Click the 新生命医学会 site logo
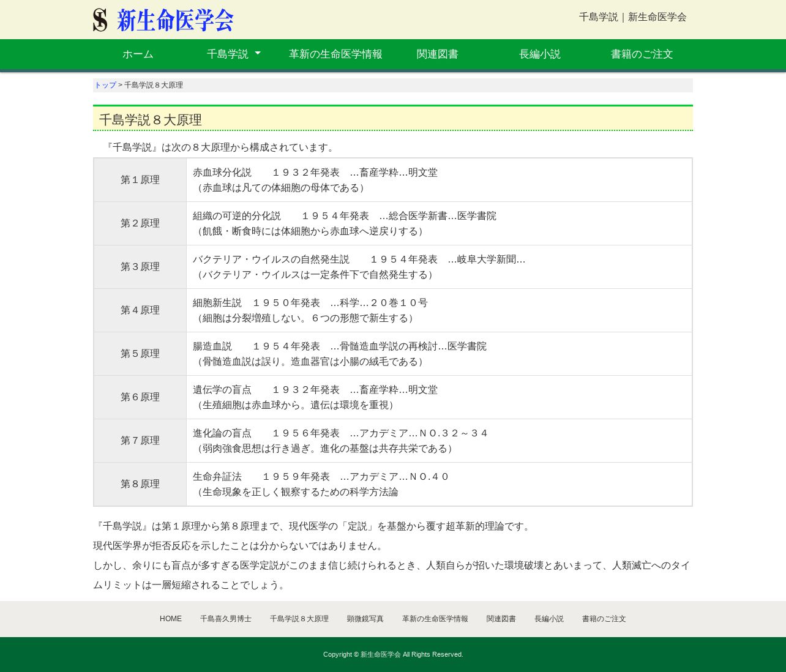Screen dimensions: 786x672 pyautogui.click(x=163, y=20)
